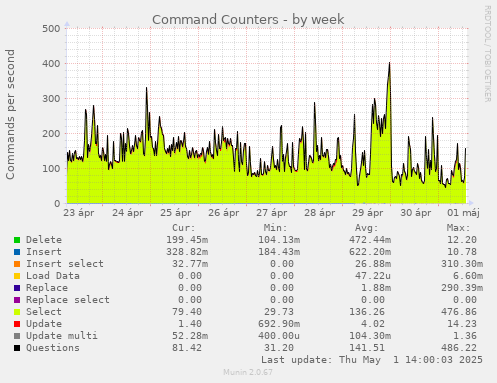Click the 200 y-axis value
The width and height of the screenshot is (497, 383).
tap(51, 134)
